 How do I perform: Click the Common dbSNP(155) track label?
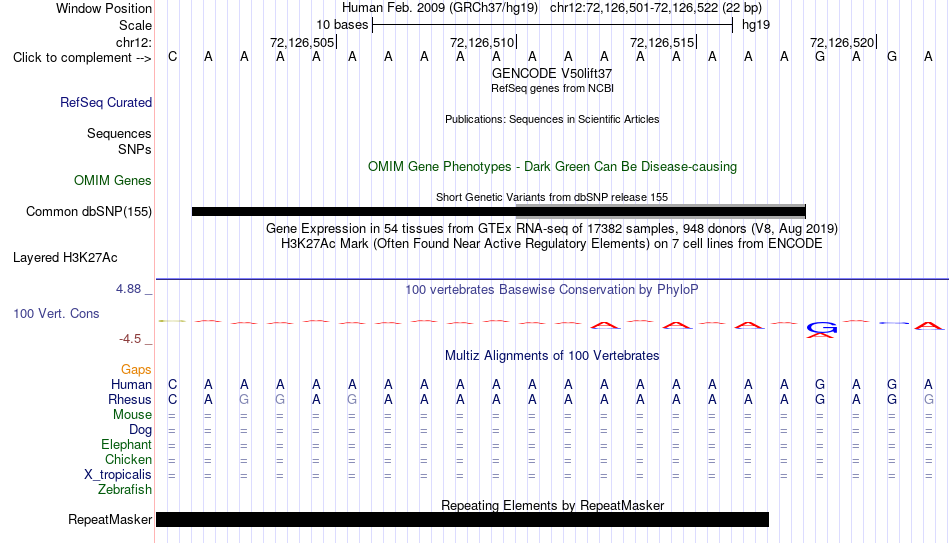pos(89,212)
